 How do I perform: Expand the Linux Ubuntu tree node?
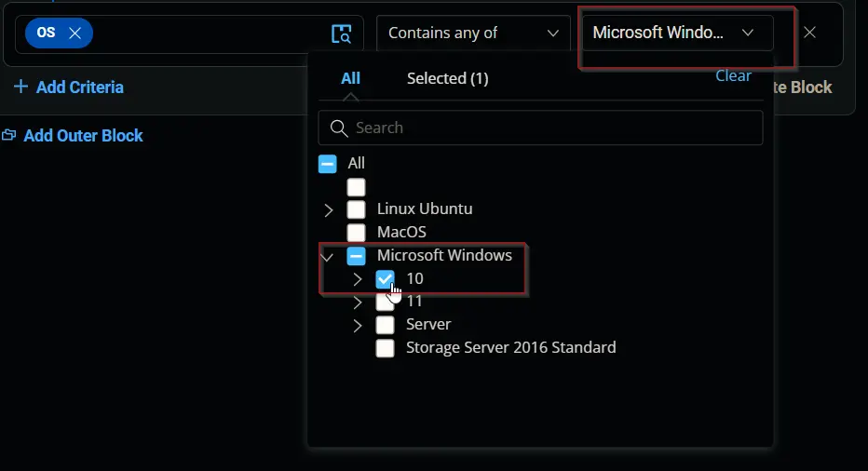tap(328, 209)
